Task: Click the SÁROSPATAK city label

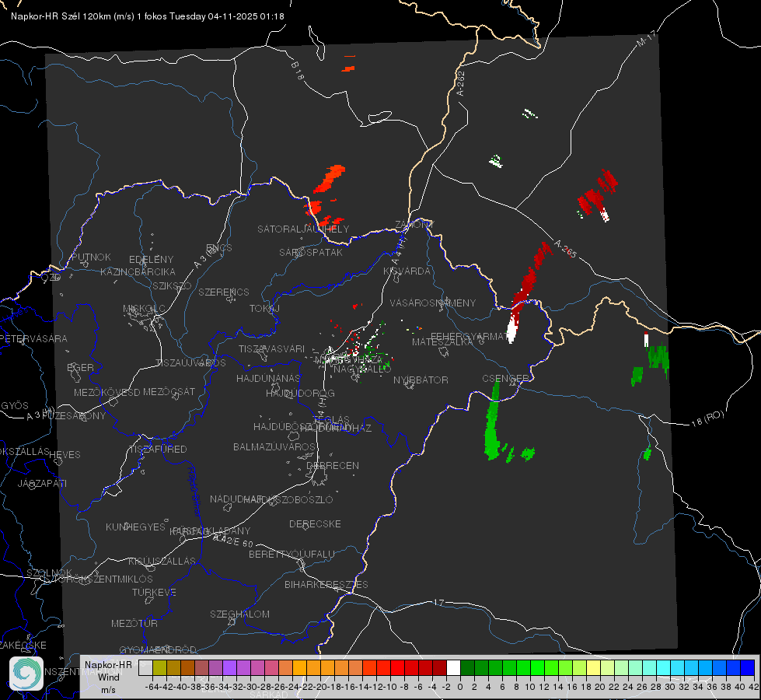Action: (311, 252)
